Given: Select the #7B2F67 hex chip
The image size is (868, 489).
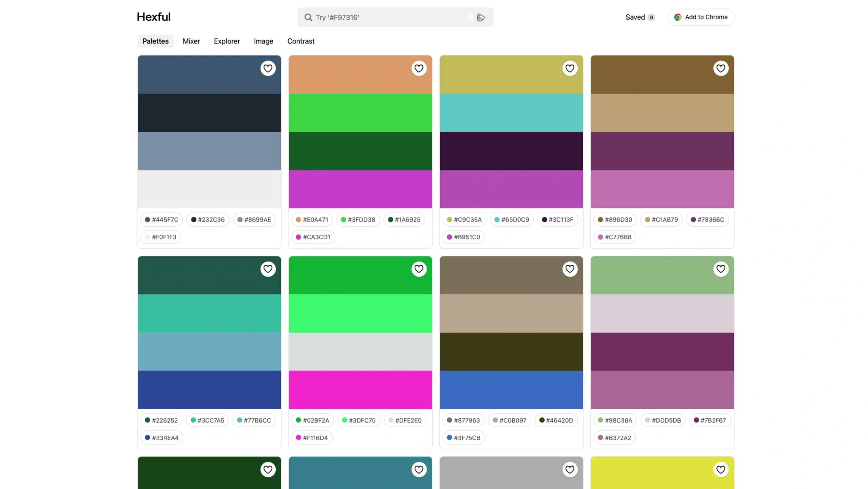Looking at the screenshot, I should coord(710,420).
